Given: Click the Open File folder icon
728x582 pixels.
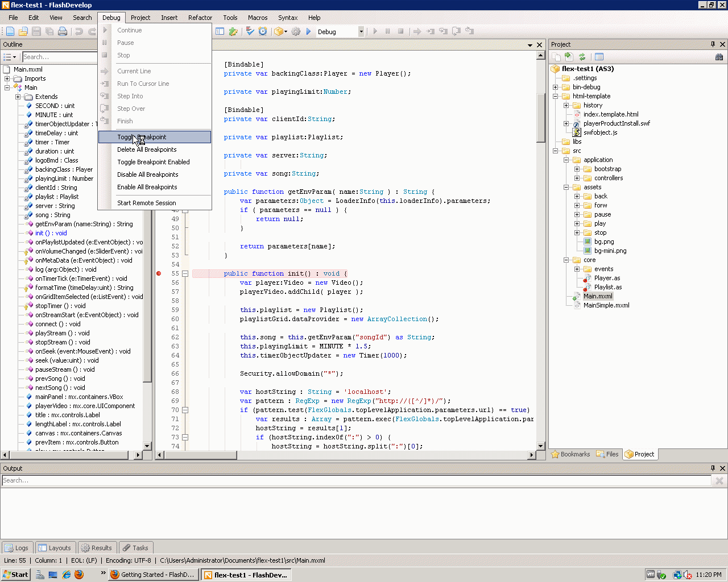Looking at the screenshot, I should tap(23, 32).
